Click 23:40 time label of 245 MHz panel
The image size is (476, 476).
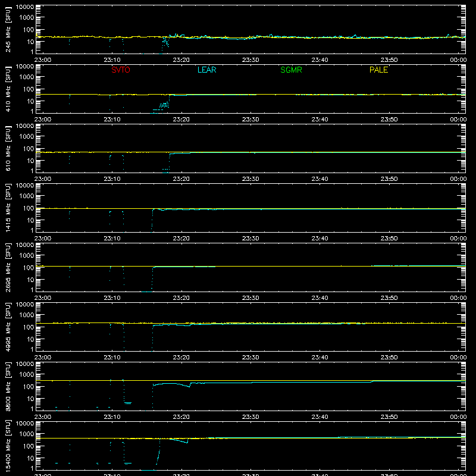tap(320, 60)
